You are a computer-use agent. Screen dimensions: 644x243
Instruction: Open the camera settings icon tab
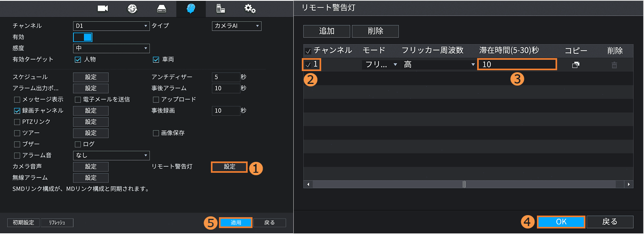[x=103, y=8]
